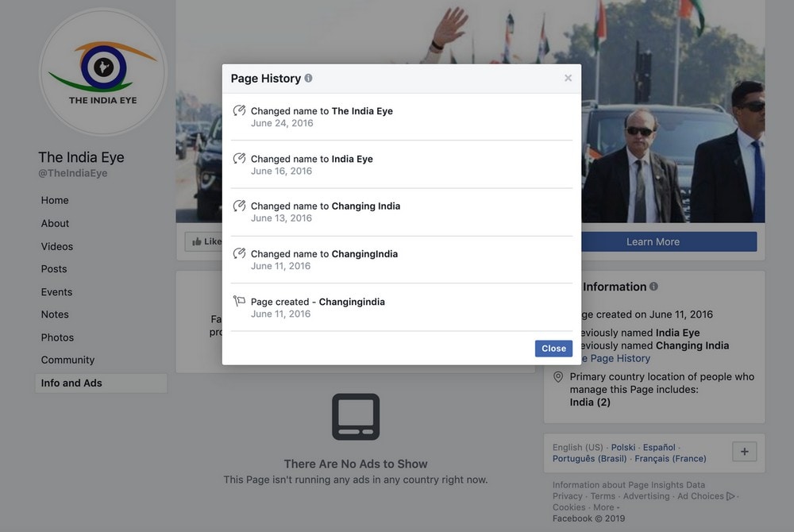The image size is (794, 532).
Task: Open the About section in sidebar
Action: click(56, 223)
